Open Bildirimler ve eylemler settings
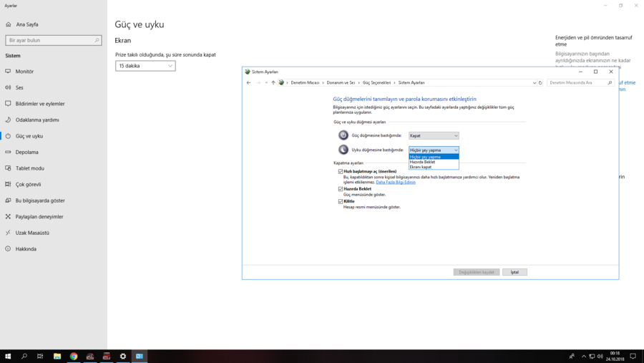The width and height of the screenshot is (644, 363). coord(40,104)
